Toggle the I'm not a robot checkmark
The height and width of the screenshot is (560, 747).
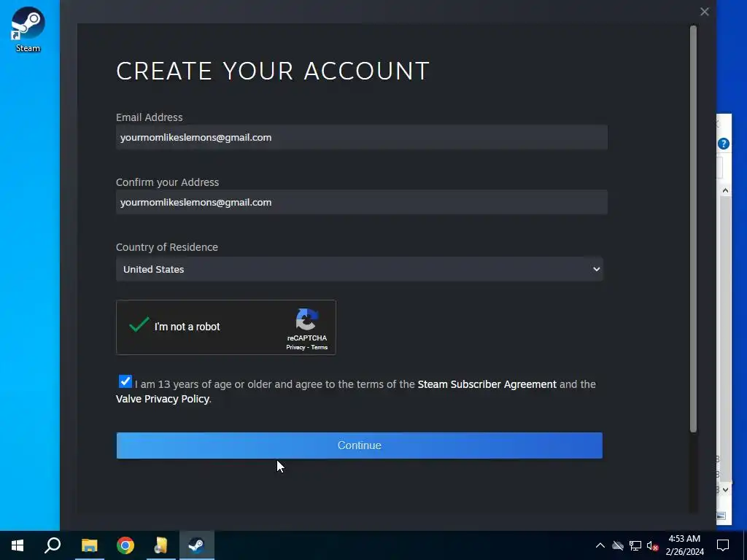click(x=139, y=325)
